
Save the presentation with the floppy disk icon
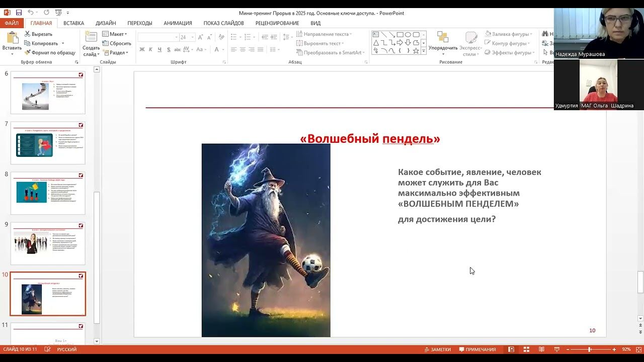19,13
